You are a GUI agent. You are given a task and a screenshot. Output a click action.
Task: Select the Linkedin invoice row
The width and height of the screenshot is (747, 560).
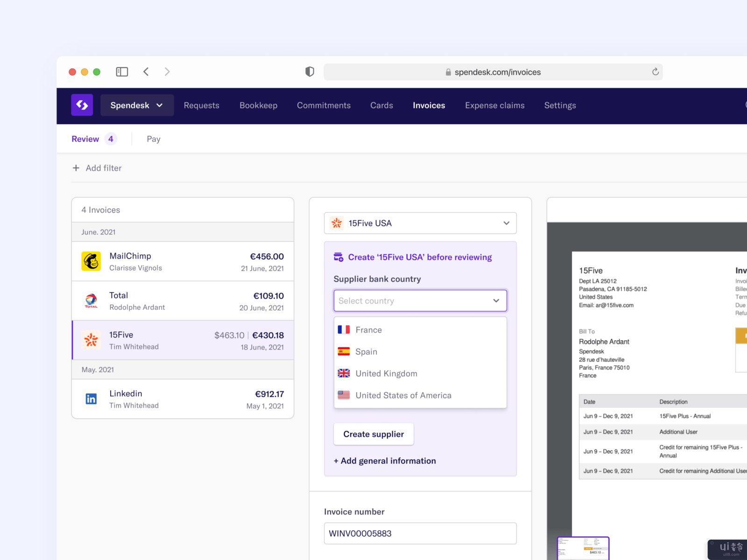point(183,399)
